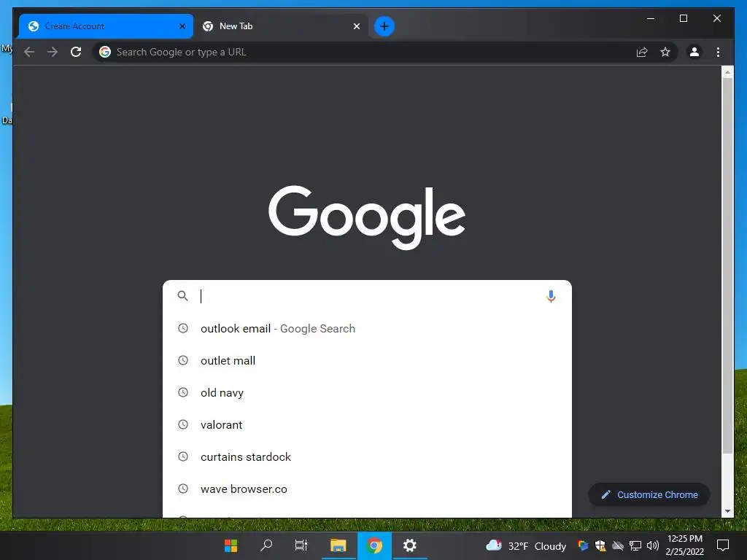Click the Windows Security shield tray icon

tap(600, 545)
